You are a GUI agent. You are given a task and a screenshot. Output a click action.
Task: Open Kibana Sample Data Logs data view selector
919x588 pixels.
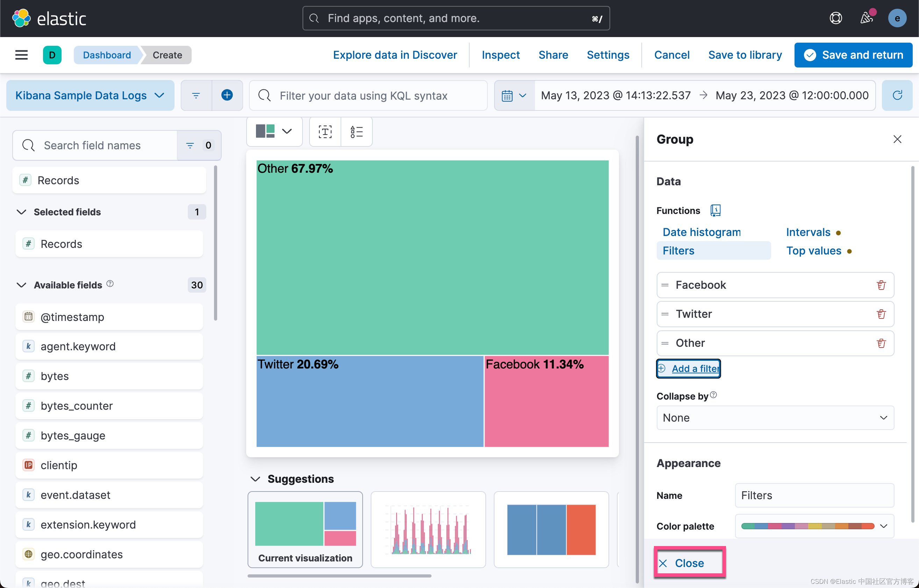point(90,95)
